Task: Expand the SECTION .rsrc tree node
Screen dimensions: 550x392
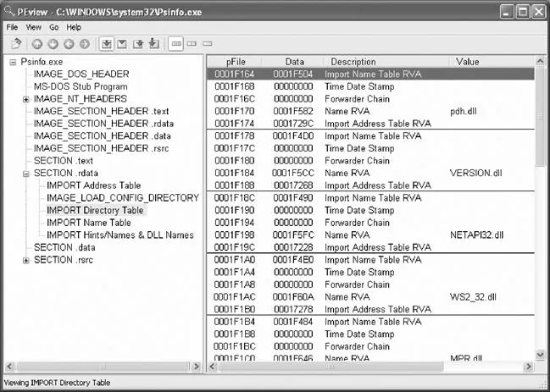Action: click(26, 260)
